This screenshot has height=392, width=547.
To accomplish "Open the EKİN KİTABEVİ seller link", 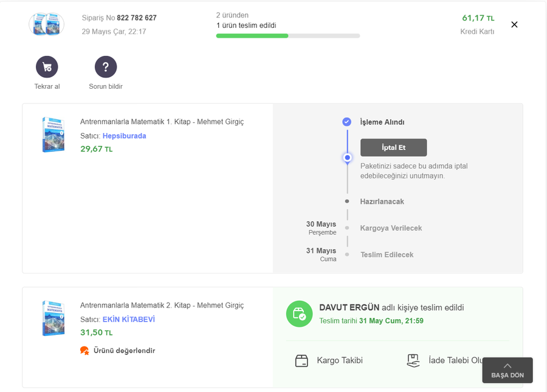I will click(x=129, y=320).
